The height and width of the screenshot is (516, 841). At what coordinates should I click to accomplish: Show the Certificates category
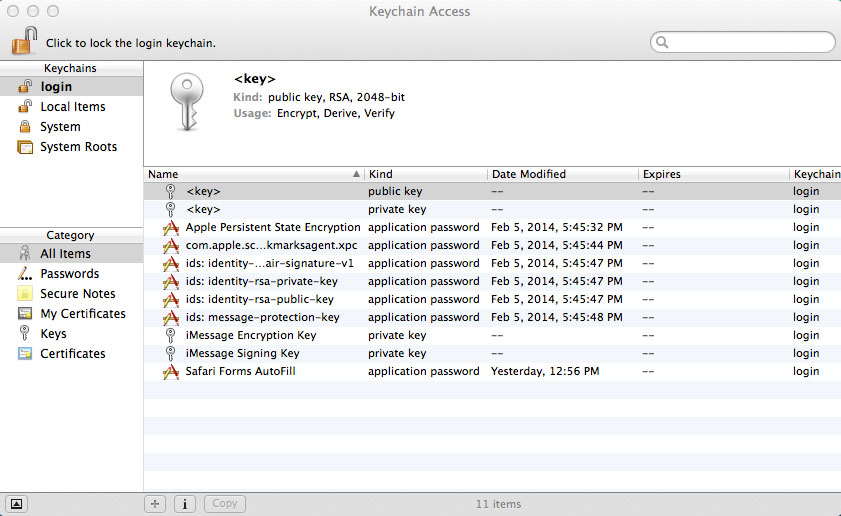tap(71, 353)
